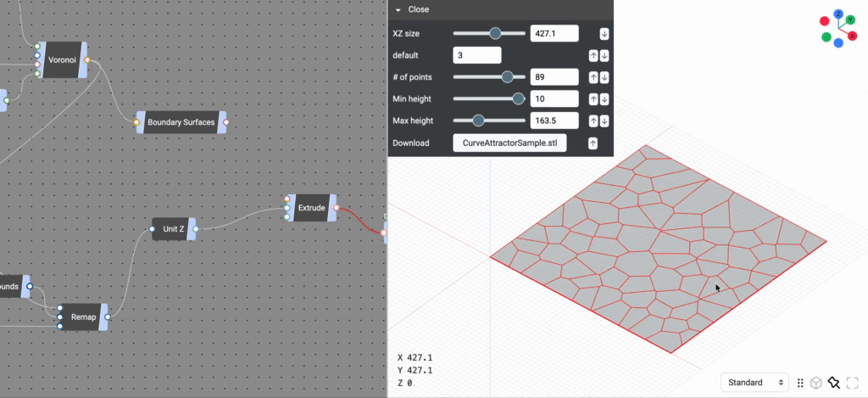Click the # of points slider handle
This screenshot has height=398, width=868.
coord(508,77)
